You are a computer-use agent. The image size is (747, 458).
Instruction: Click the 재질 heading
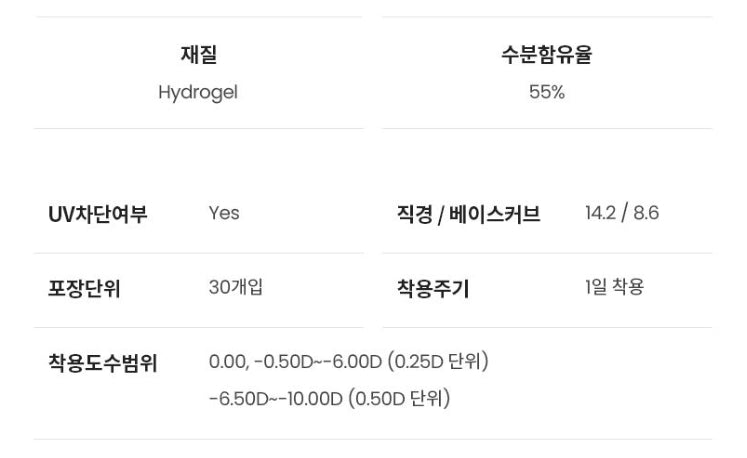click(x=198, y=56)
